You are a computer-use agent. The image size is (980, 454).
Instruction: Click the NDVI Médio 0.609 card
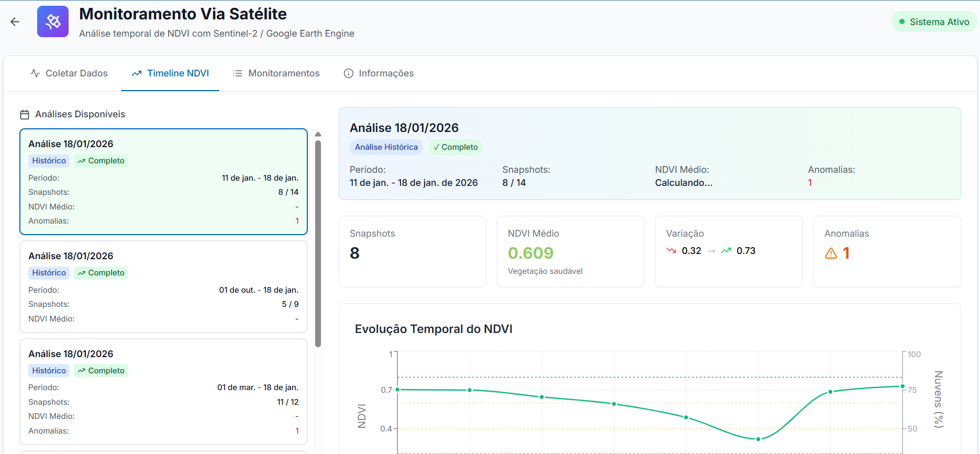(x=570, y=251)
